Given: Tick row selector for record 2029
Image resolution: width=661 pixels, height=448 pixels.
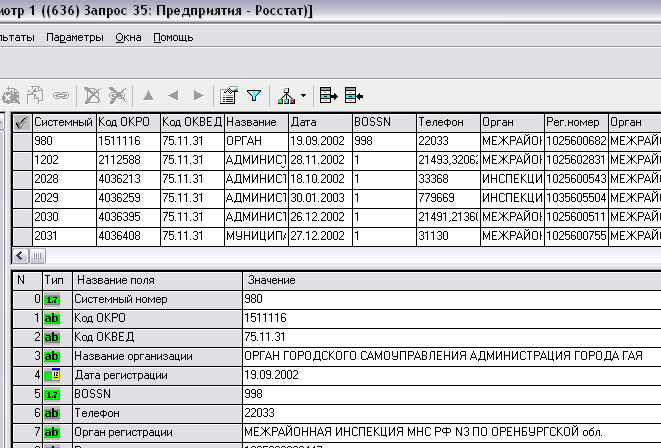Looking at the screenshot, I should click(x=22, y=198).
